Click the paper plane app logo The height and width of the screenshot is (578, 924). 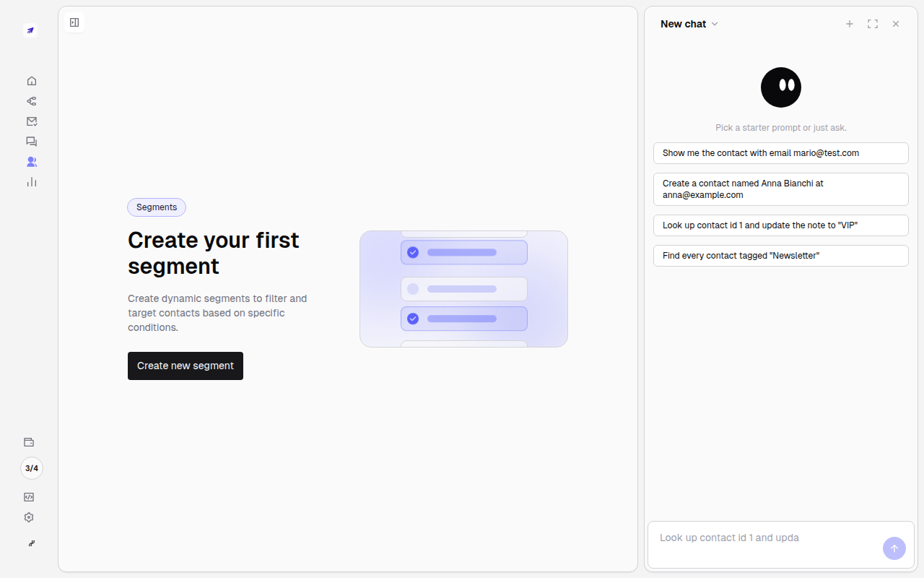click(30, 30)
